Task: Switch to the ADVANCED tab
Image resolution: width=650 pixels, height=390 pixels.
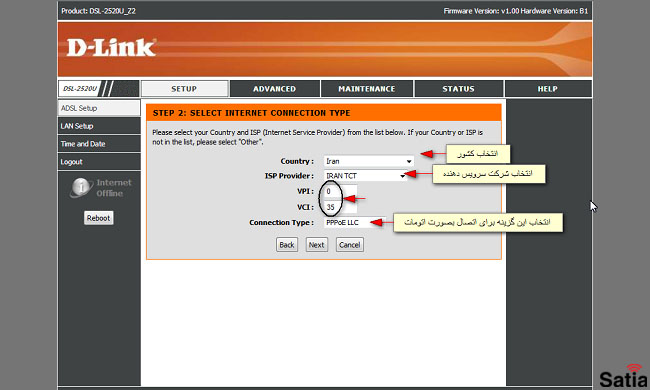Action: tap(274, 89)
